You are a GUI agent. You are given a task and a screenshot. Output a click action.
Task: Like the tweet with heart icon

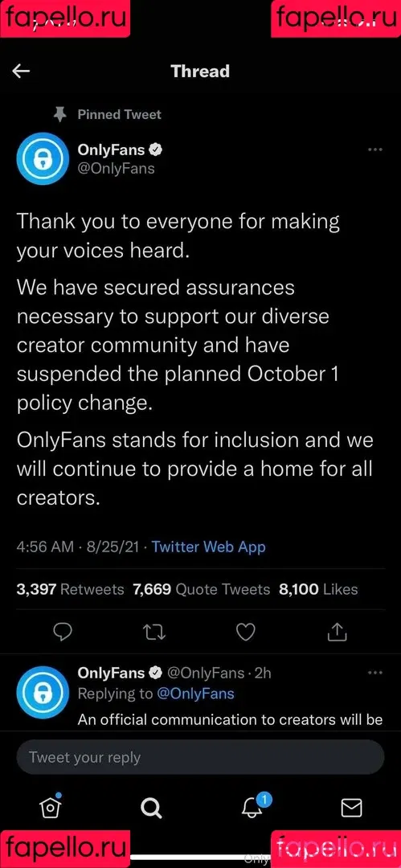point(245,633)
